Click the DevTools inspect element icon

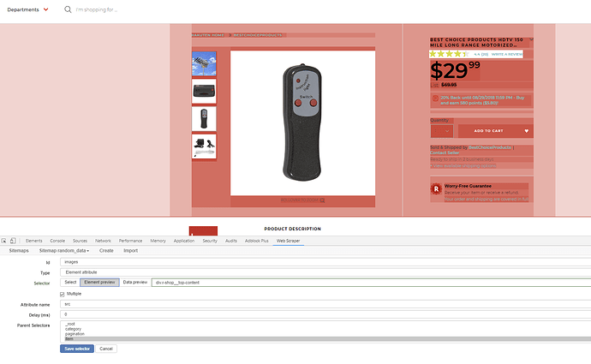[6, 242]
